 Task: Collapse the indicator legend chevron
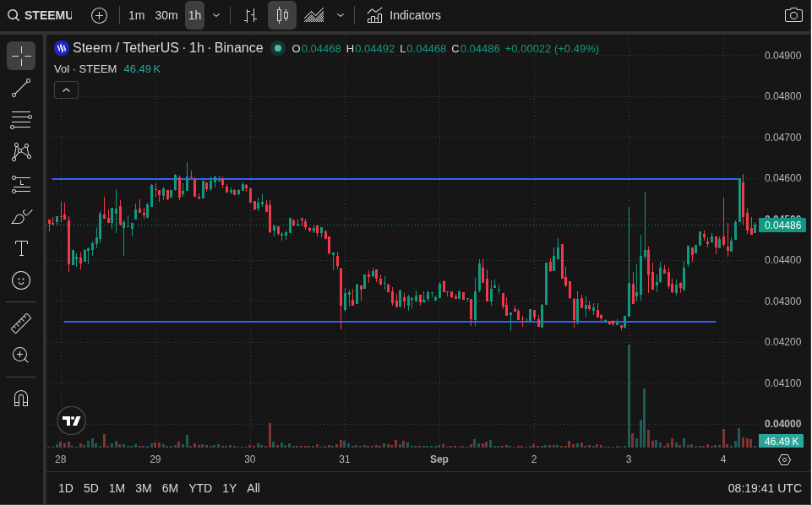(66, 90)
